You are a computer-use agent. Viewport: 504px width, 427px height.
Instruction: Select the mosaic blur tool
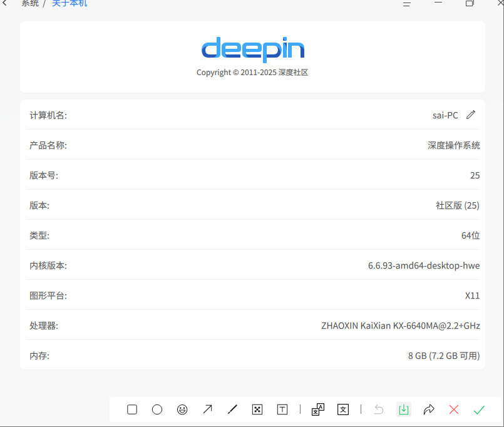coord(257,409)
